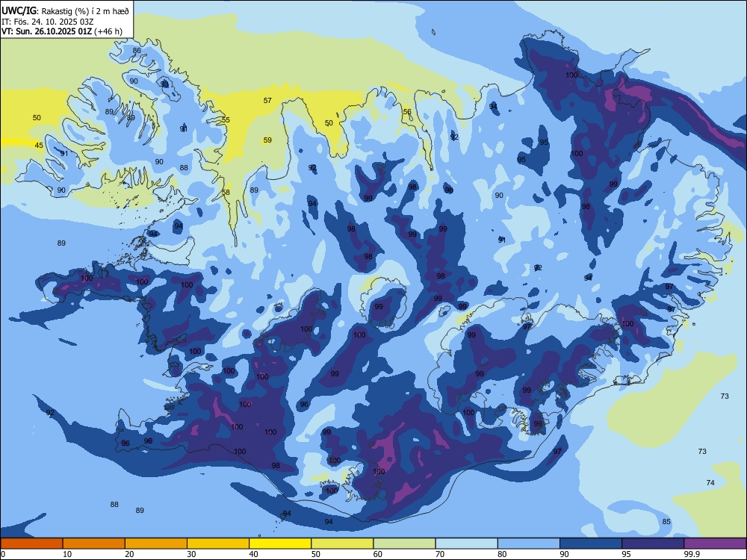Click the golden 30–40 legend swatch

218,544
